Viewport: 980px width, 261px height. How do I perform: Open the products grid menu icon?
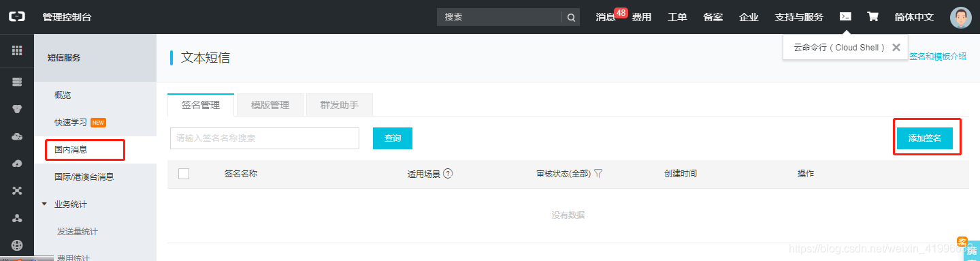click(17, 50)
